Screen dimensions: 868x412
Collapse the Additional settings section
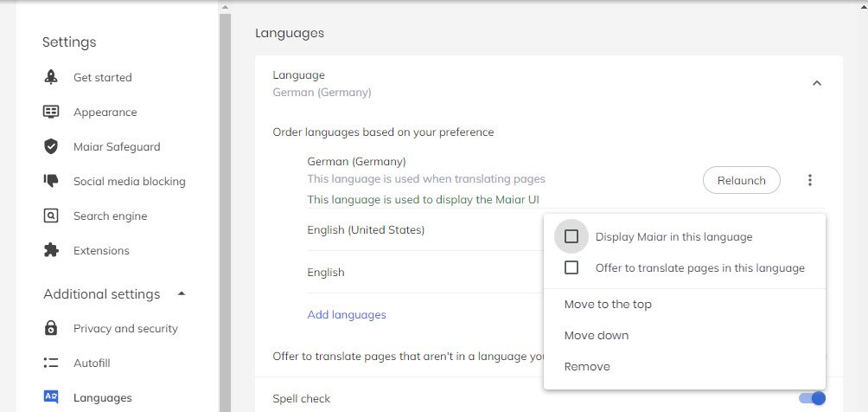[182, 293]
